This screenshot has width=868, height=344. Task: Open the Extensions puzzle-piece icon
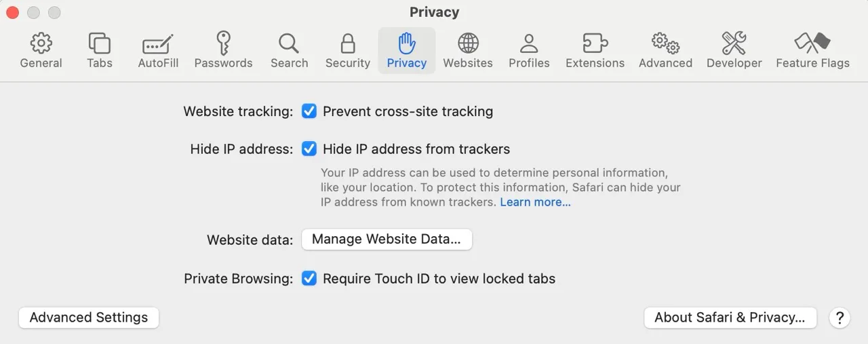[x=595, y=43]
